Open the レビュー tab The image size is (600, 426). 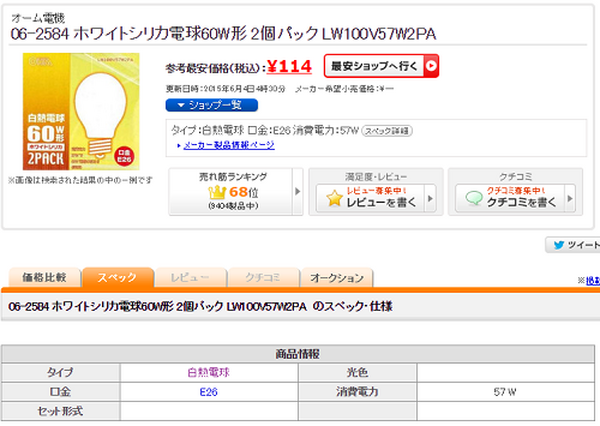[190, 277]
